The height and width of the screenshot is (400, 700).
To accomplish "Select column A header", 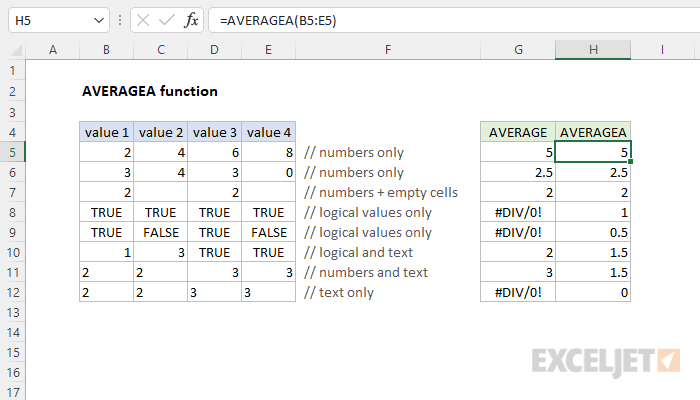I will [53, 50].
